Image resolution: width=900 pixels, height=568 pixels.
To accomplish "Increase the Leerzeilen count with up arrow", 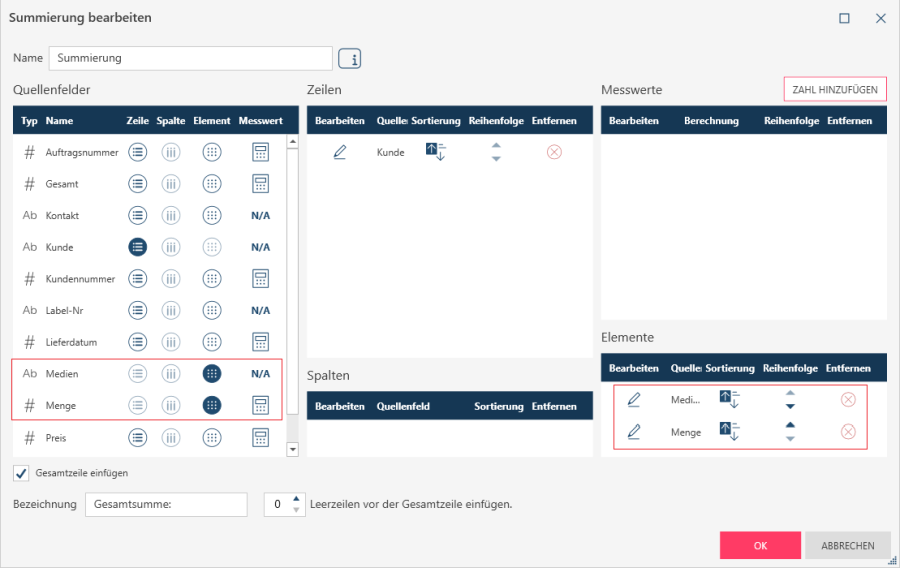I will click(x=296, y=498).
